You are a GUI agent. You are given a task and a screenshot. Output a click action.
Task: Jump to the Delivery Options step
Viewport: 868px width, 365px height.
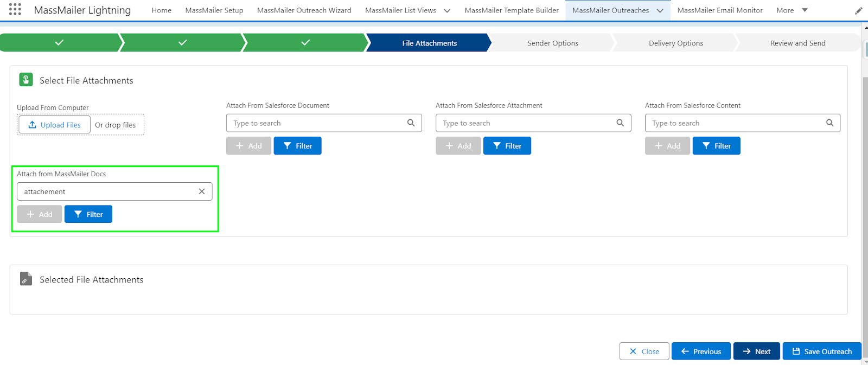click(x=676, y=43)
